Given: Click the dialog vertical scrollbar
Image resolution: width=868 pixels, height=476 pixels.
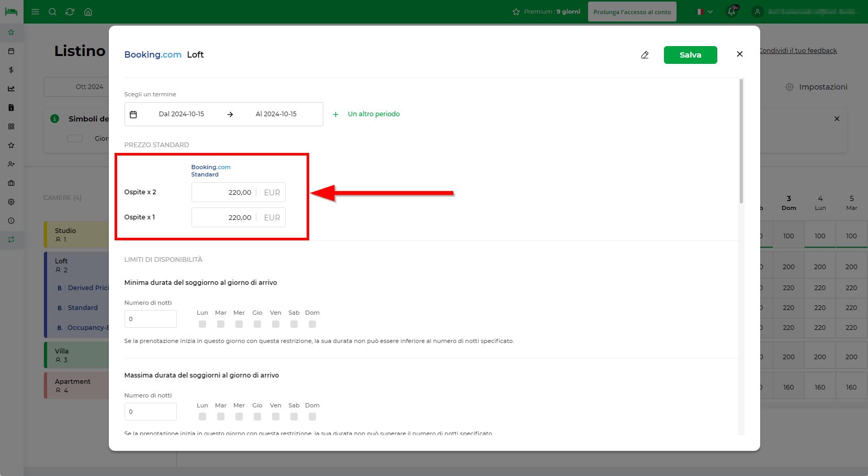Looking at the screenshot, I should pos(741,141).
